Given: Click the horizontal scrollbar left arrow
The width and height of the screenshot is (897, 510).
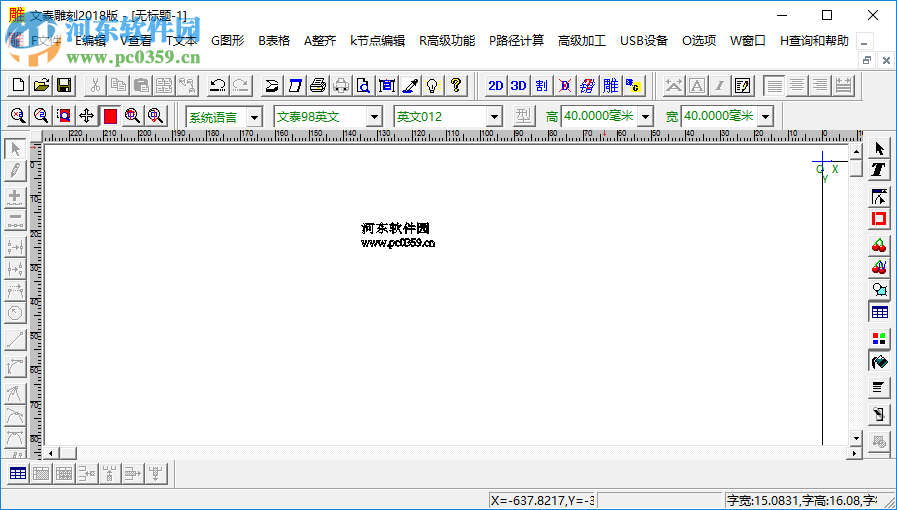Looking at the screenshot, I should pyautogui.click(x=50, y=453).
